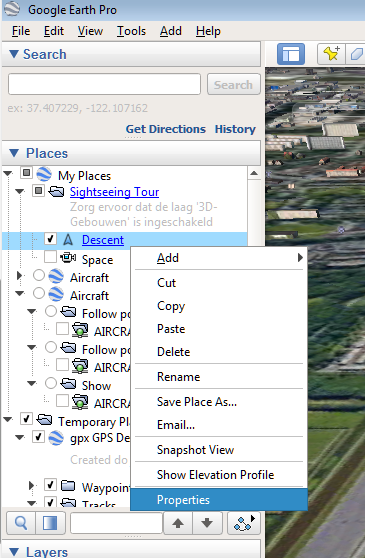Viewport: 365px width, 558px height.
Task: Choose Email... in the context menu
Action: [x=219, y=425]
